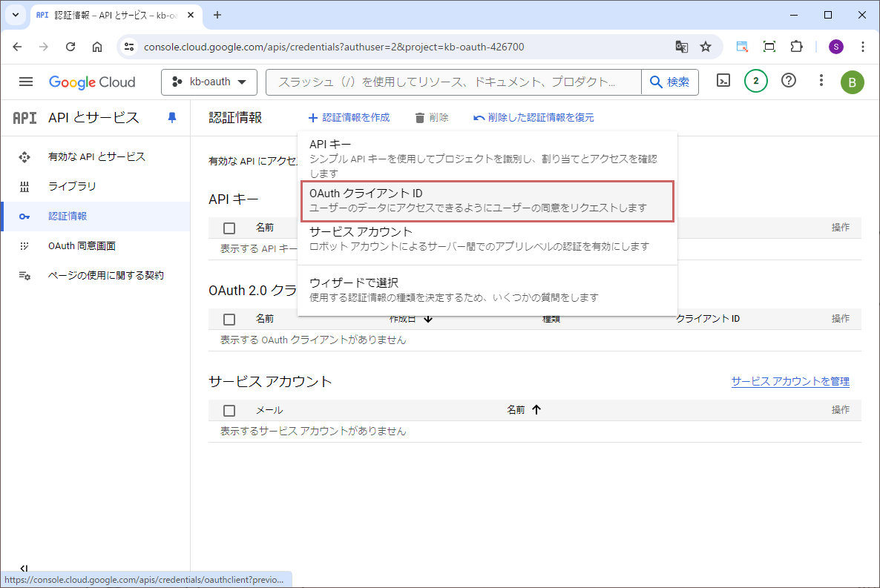Open the notifications badge showing 2
This screenshot has width=880, height=588.
pos(755,82)
